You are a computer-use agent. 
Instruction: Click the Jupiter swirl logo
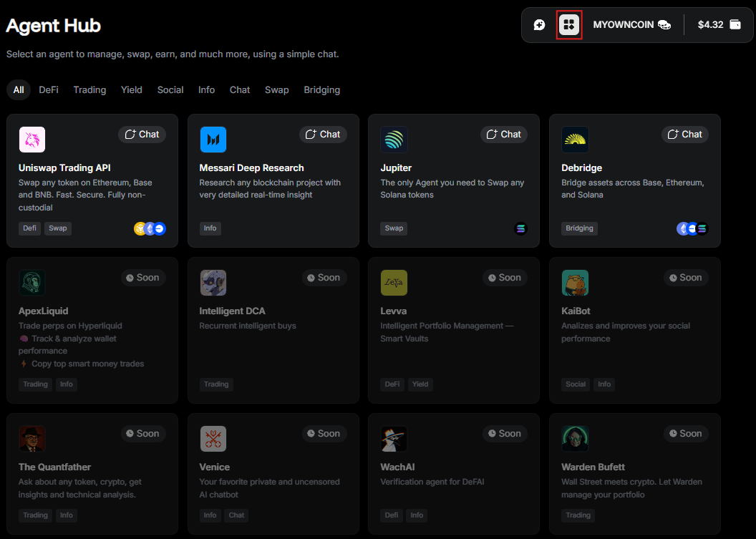394,140
